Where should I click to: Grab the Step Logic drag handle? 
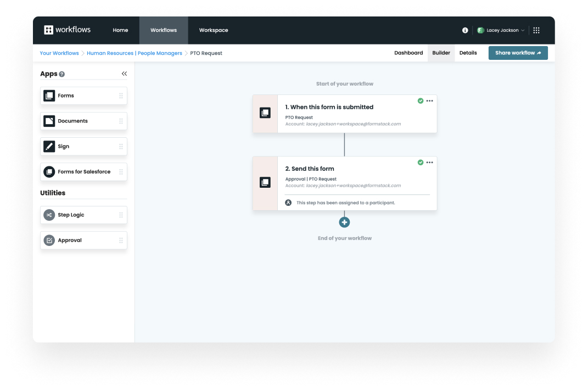[121, 215]
